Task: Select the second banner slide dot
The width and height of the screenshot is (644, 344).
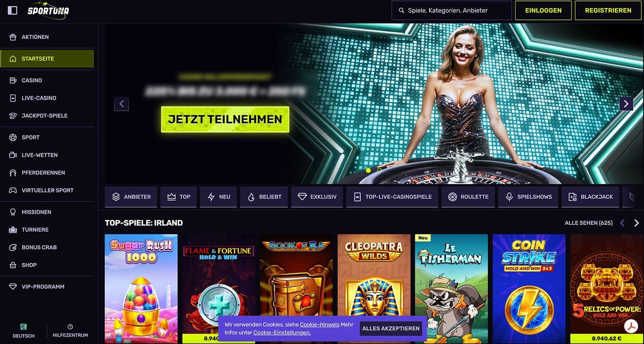Action: click(x=379, y=170)
